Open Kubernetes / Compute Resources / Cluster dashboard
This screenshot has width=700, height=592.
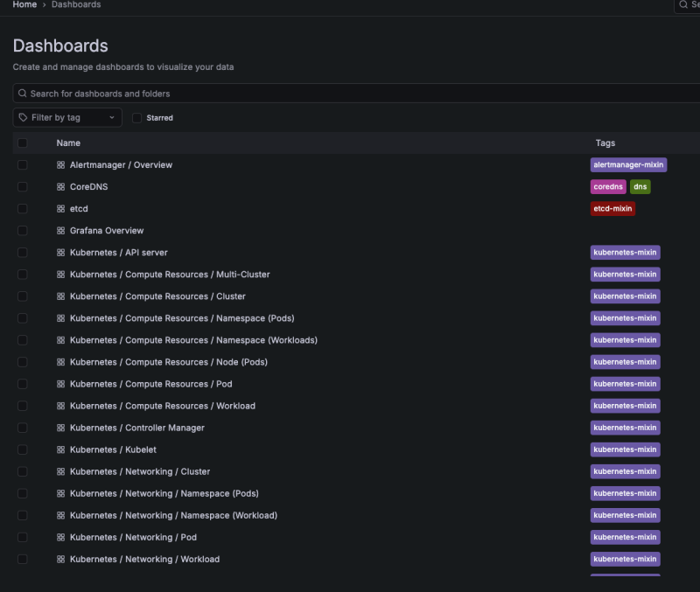pos(157,296)
